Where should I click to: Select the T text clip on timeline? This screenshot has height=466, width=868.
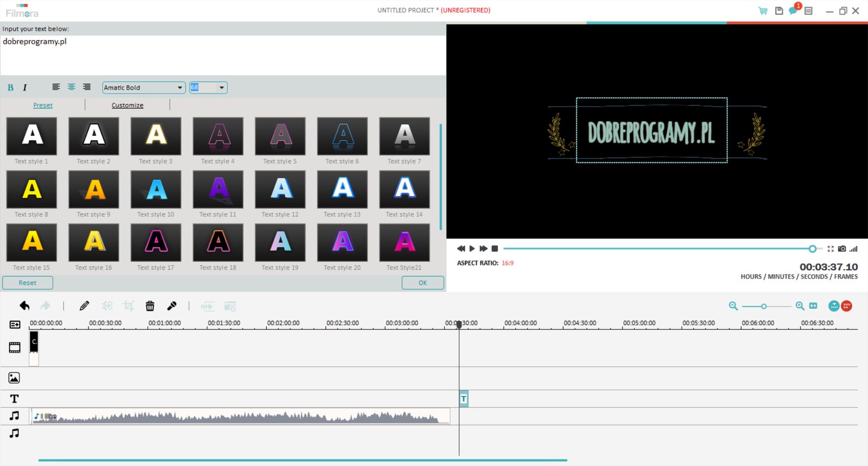[464, 399]
